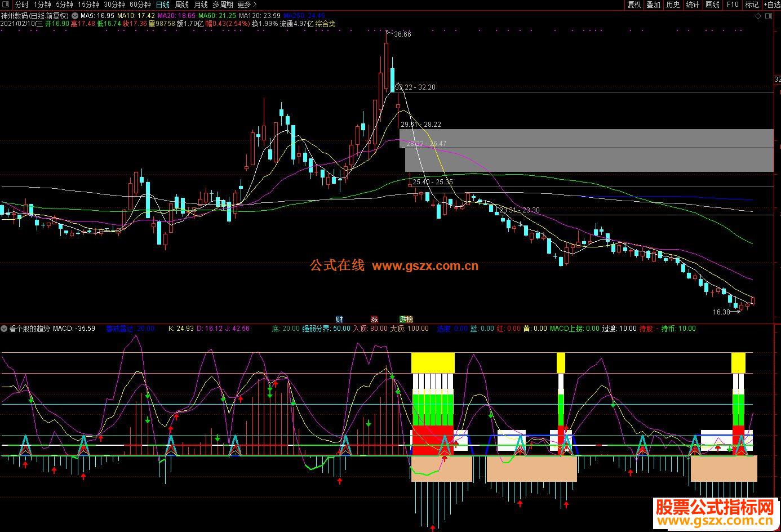Click the 大顶: 100.00 label
Viewport: 781px width, 532px height.
click(x=409, y=329)
